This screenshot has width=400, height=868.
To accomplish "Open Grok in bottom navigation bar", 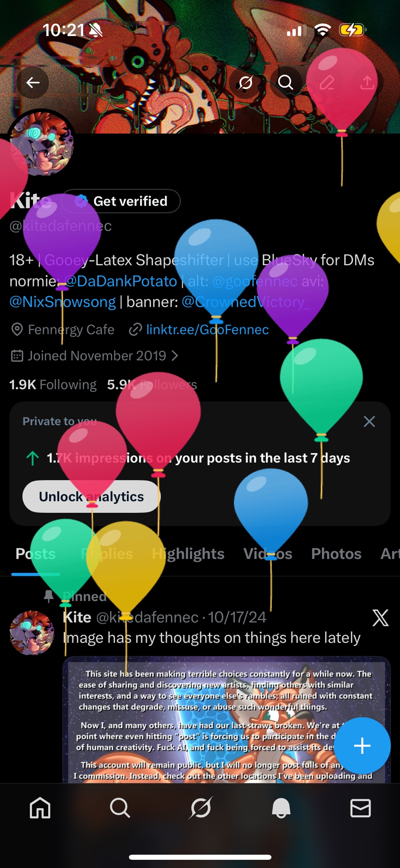I will (x=201, y=808).
